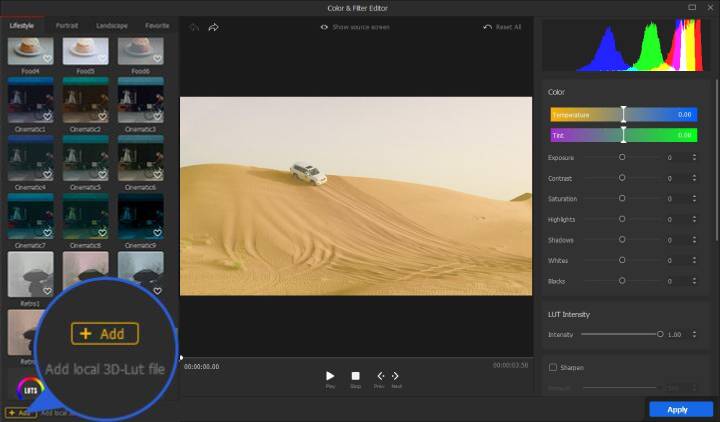
Task: Click the Temperature slider handle
Action: pyautogui.click(x=623, y=114)
